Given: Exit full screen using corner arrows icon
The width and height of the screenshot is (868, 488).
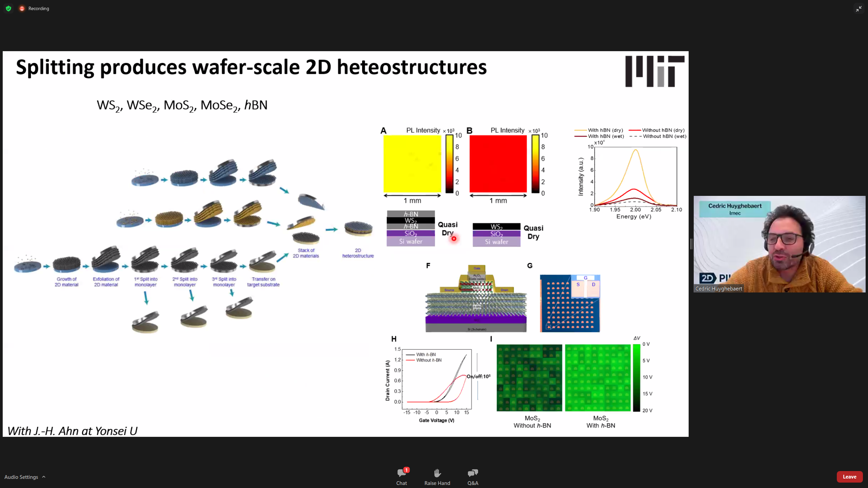Looking at the screenshot, I should click(859, 9).
